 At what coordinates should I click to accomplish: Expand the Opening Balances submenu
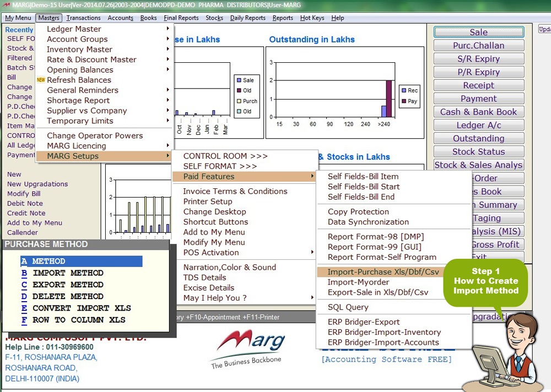click(x=104, y=69)
